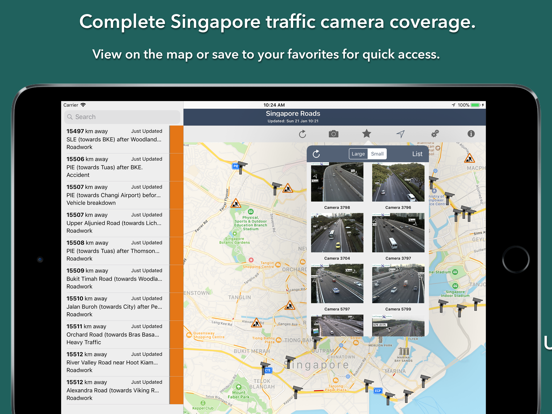552x414 pixels.
Task: Select the Queensway Shopping Centre pin
Action: 189,335
